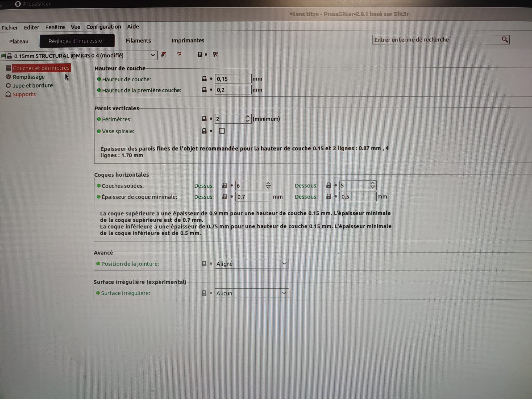Image resolution: width=532 pixels, height=399 pixels.
Task: Open the Vue menu
Action: pos(76,27)
